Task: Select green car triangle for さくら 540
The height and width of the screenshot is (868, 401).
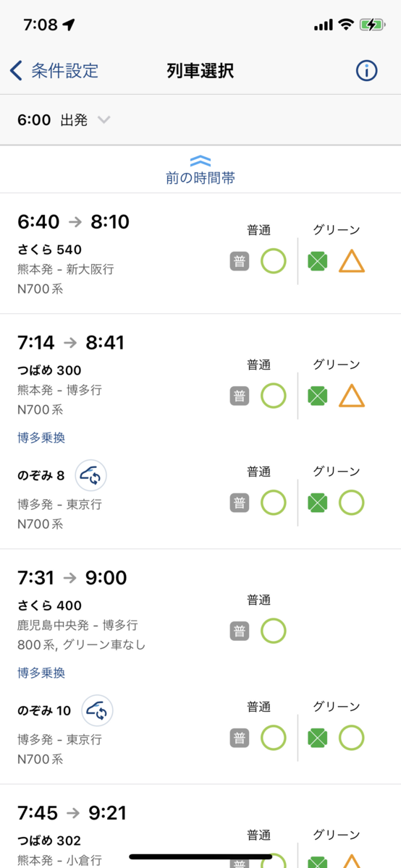Action: click(352, 261)
